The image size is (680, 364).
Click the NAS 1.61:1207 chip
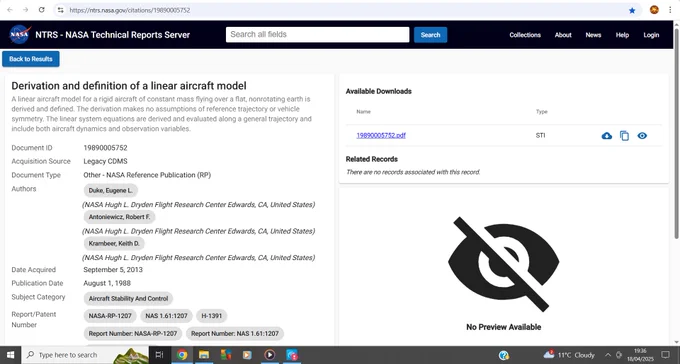pos(167,316)
